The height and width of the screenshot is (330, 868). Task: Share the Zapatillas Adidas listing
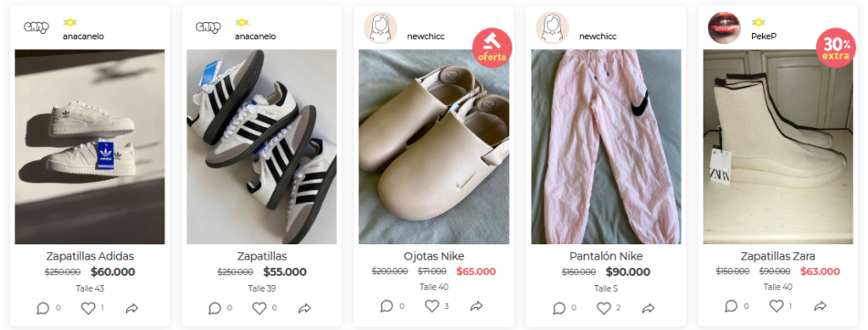131,309
